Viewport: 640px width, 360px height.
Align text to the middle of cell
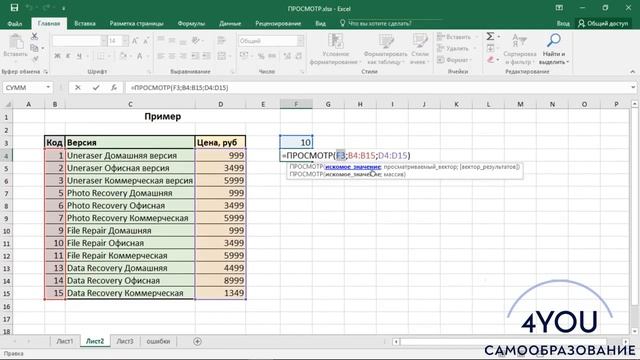coord(172,40)
